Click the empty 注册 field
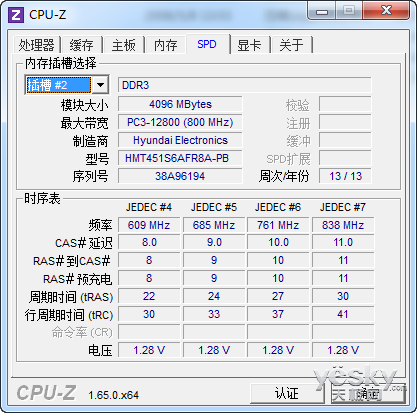The height and width of the screenshot is (413, 417). 345,122
